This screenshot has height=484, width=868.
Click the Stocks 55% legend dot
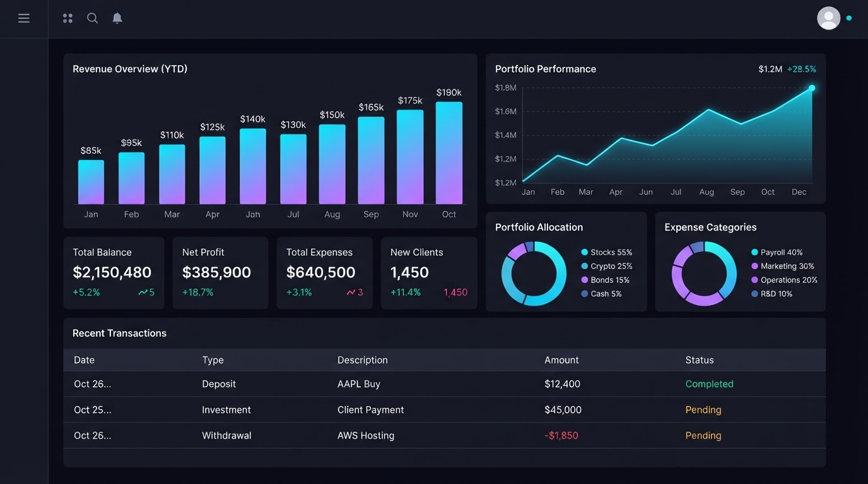[585, 252]
